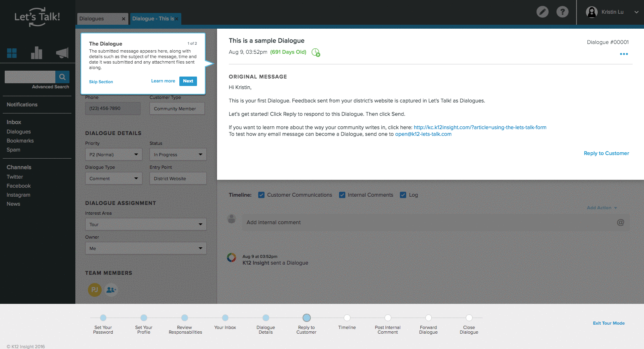The height and width of the screenshot is (349, 644).
Task: Disable the Log timeline checkbox
Action: (403, 195)
